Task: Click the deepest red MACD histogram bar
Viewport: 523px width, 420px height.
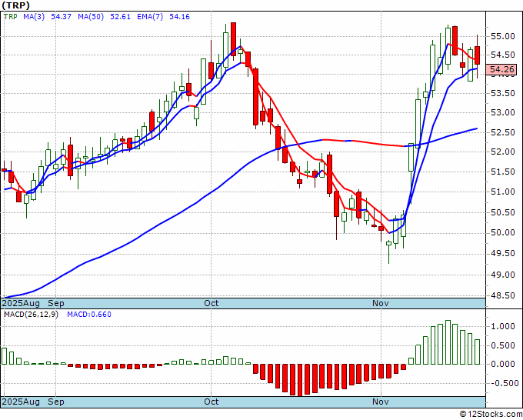Action: click(299, 380)
